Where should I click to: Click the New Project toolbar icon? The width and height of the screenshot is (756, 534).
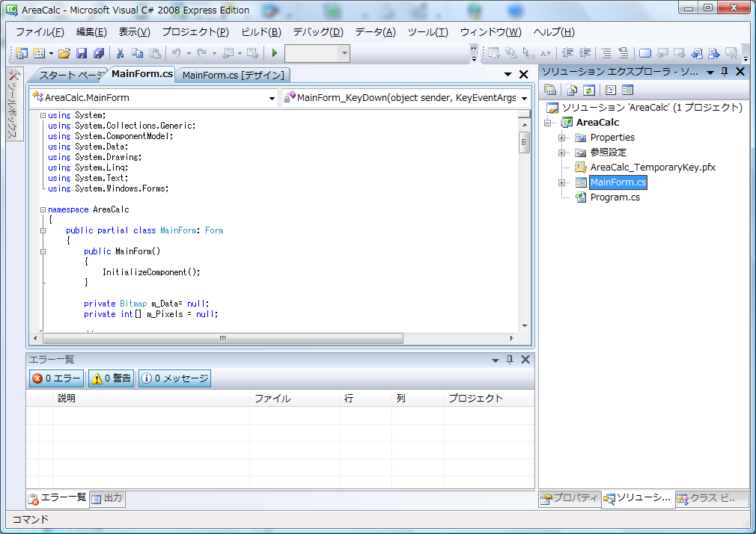(22, 53)
